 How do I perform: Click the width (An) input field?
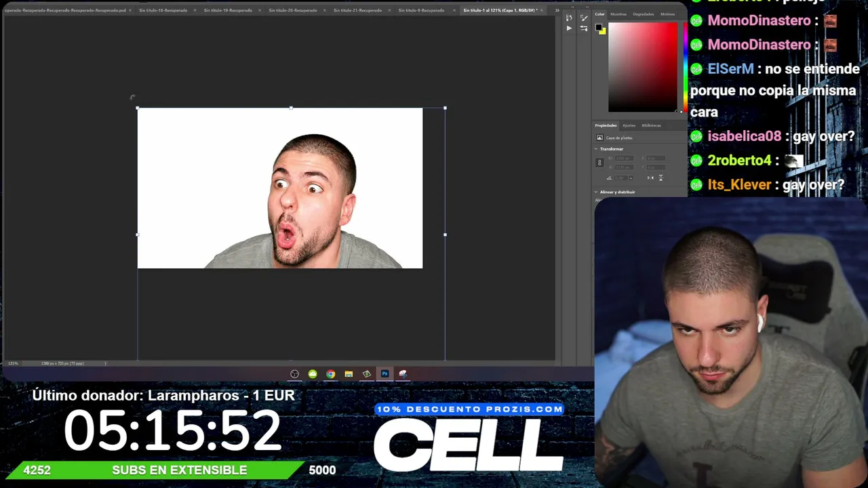pos(624,159)
